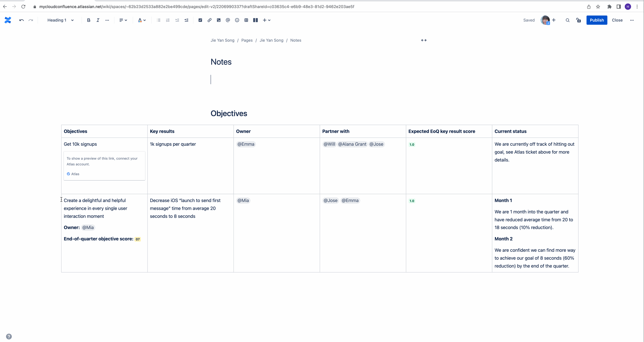Click the mention @ icon

click(x=228, y=20)
